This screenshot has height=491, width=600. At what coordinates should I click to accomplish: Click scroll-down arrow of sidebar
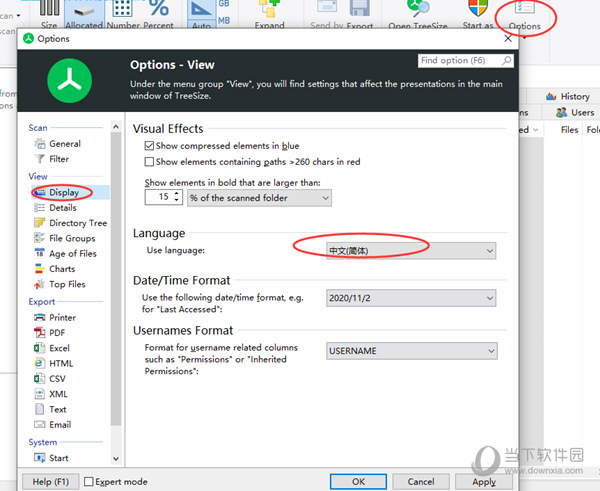pyautogui.click(x=116, y=458)
